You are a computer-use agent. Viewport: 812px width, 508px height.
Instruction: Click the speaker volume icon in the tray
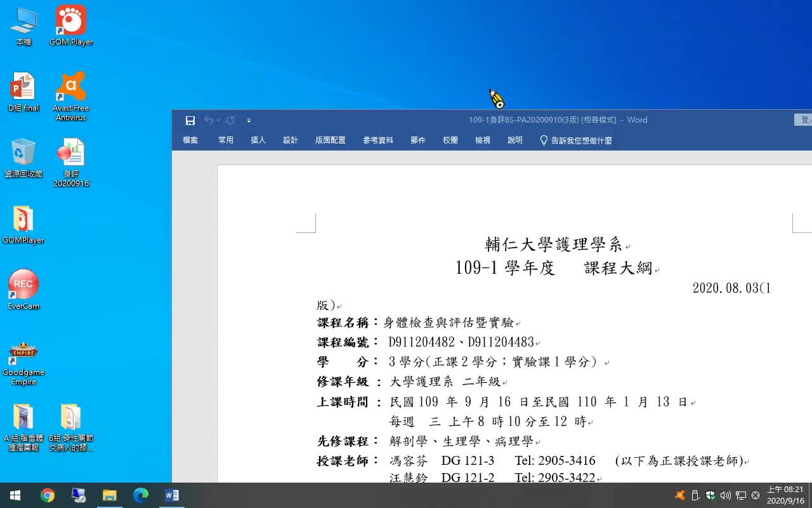point(725,495)
